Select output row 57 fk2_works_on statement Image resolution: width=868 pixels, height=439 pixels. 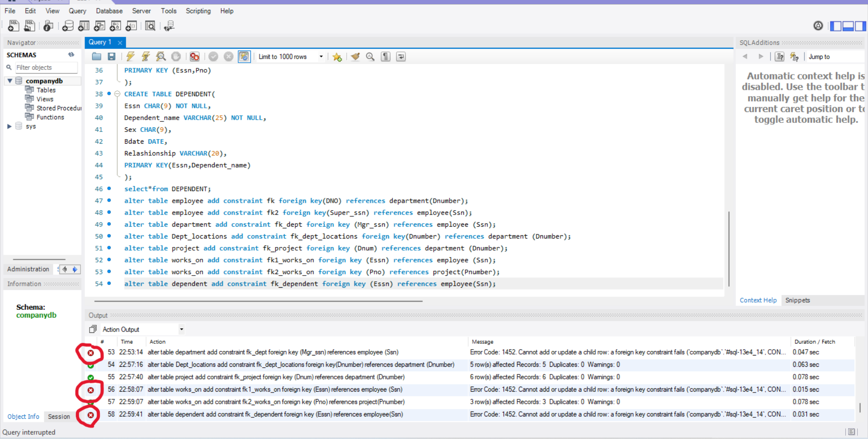(x=470, y=402)
